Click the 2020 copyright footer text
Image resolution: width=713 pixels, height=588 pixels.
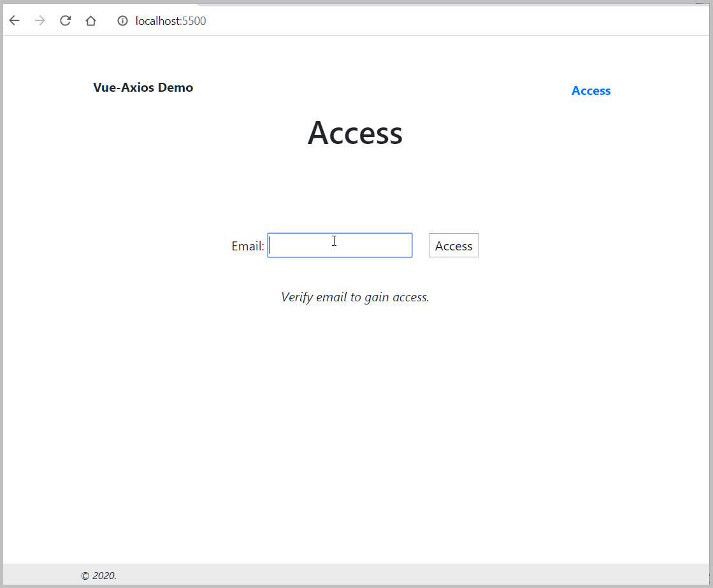tap(98, 575)
